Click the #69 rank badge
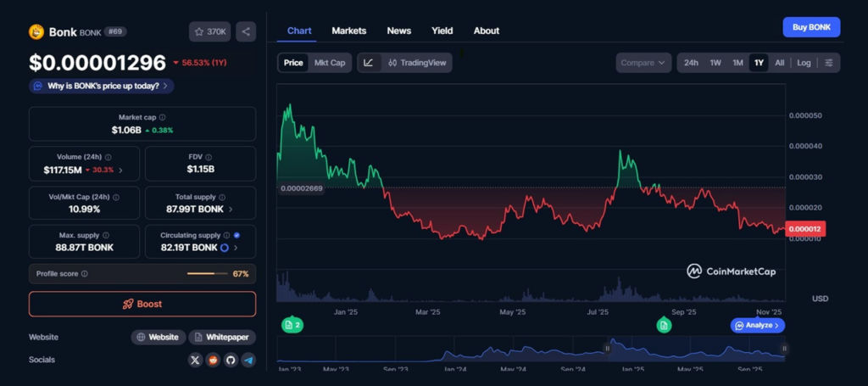 [115, 31]
